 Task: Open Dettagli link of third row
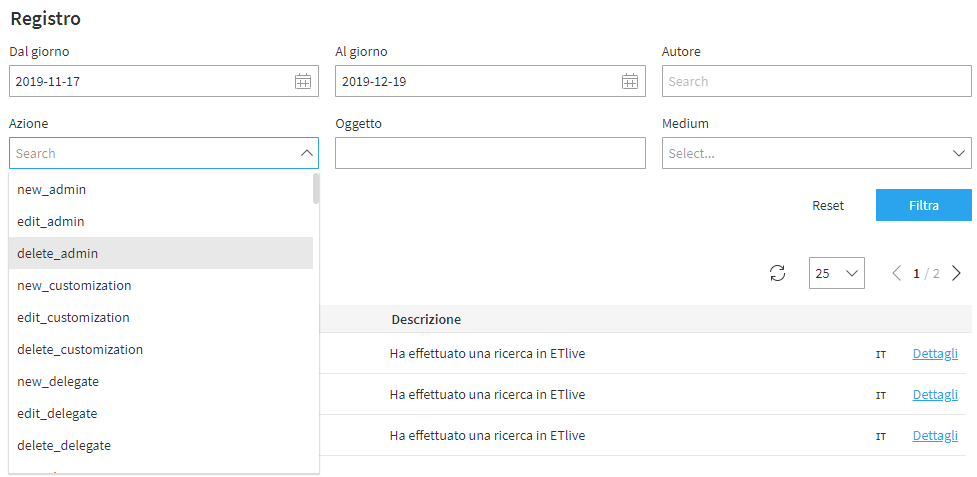935,435
